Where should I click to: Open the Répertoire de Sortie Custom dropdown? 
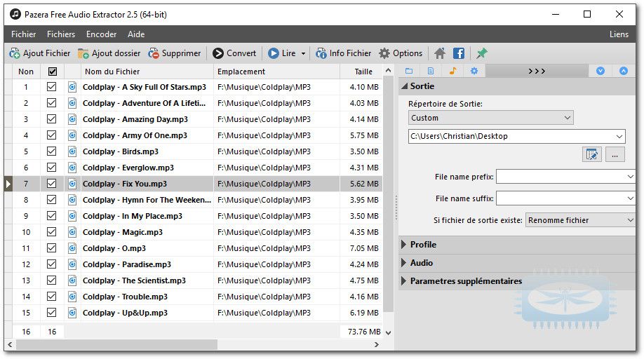click(x=491, y=118)
